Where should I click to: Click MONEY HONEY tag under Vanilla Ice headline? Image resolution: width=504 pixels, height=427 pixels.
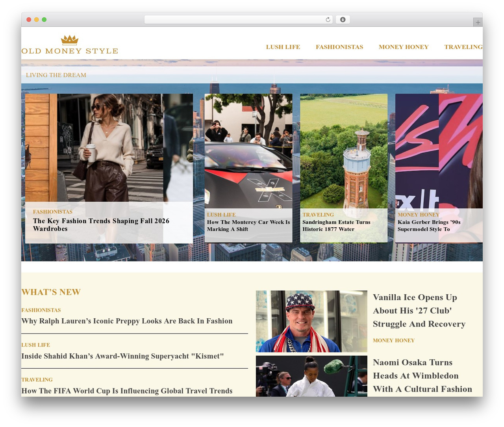click(x=394, y=340)
